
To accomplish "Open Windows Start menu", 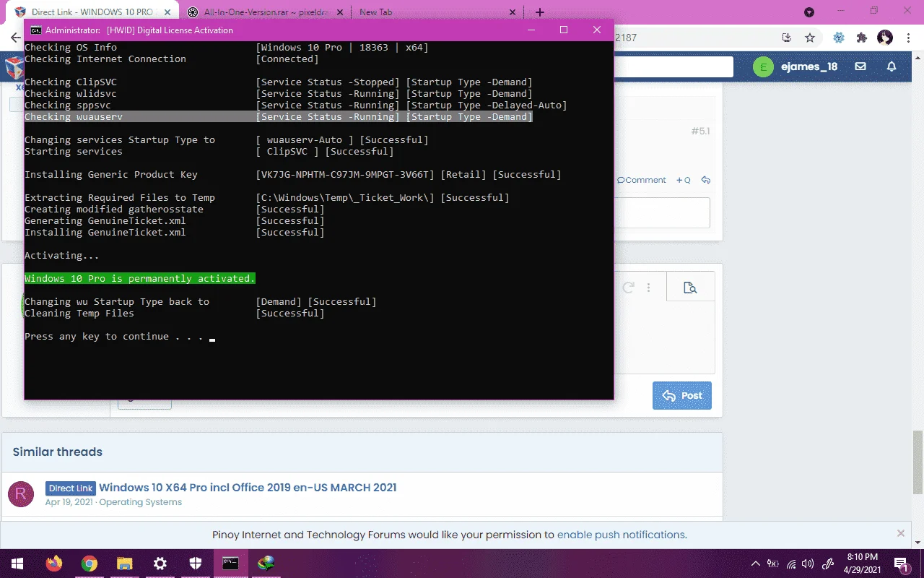I will point(17,564).
